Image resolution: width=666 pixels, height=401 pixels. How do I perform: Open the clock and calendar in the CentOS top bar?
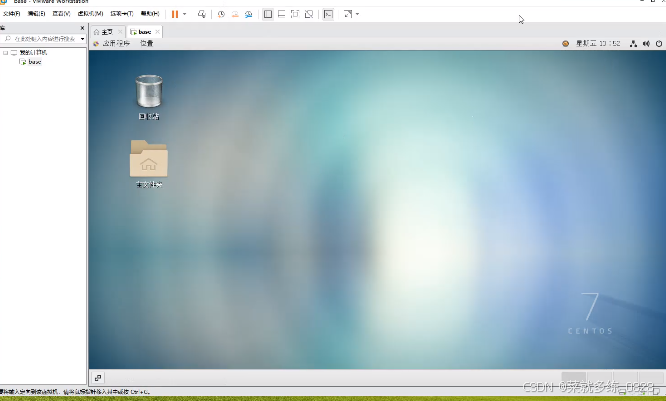click(x=598, y=43)
